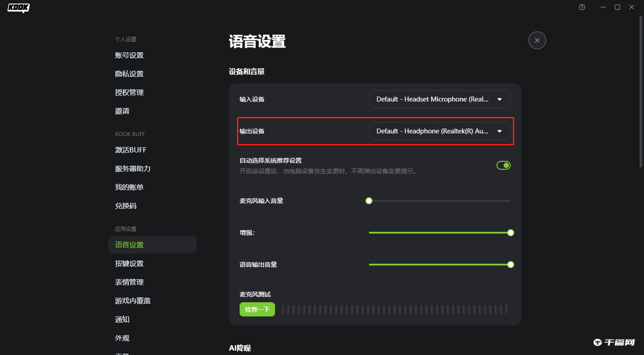This screenshot has width=644, height=355.
Task: Open 隐私设置 from the sidebar
Action: coord(129,74)
